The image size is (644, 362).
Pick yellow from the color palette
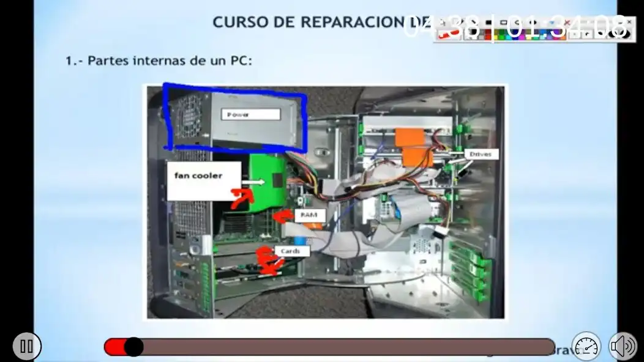point(495,37)
